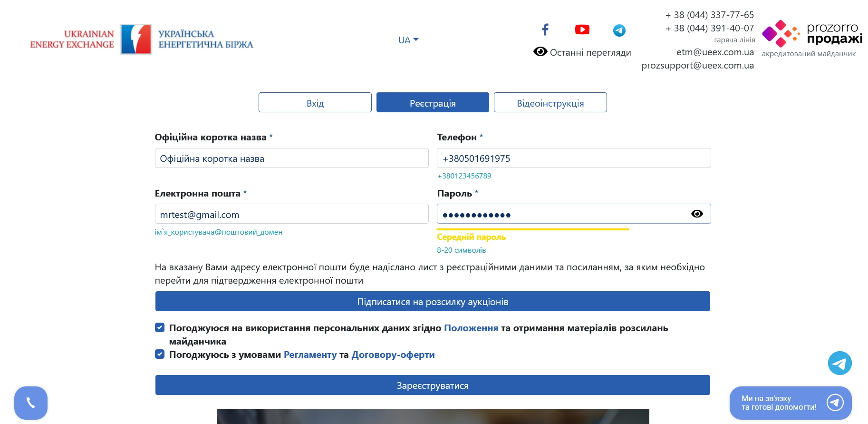Open the Останні перегляди eye link
Viewport: 868px width, 424px height.
tap(582, 52)
